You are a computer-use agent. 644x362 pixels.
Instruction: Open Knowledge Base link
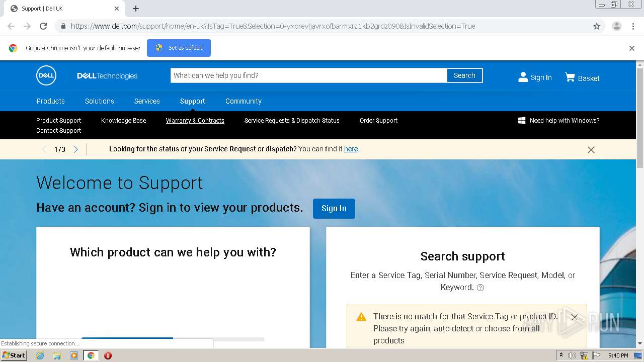point(123,121)
